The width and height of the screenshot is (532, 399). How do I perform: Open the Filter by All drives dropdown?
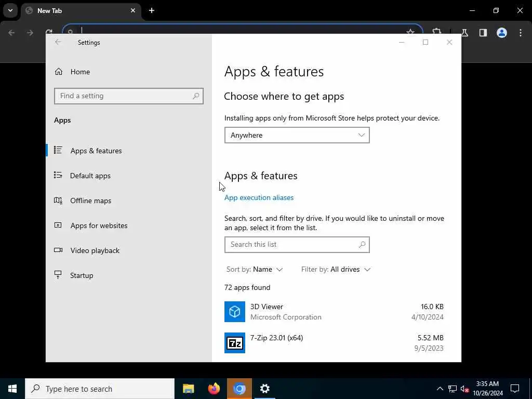[336, 270]
